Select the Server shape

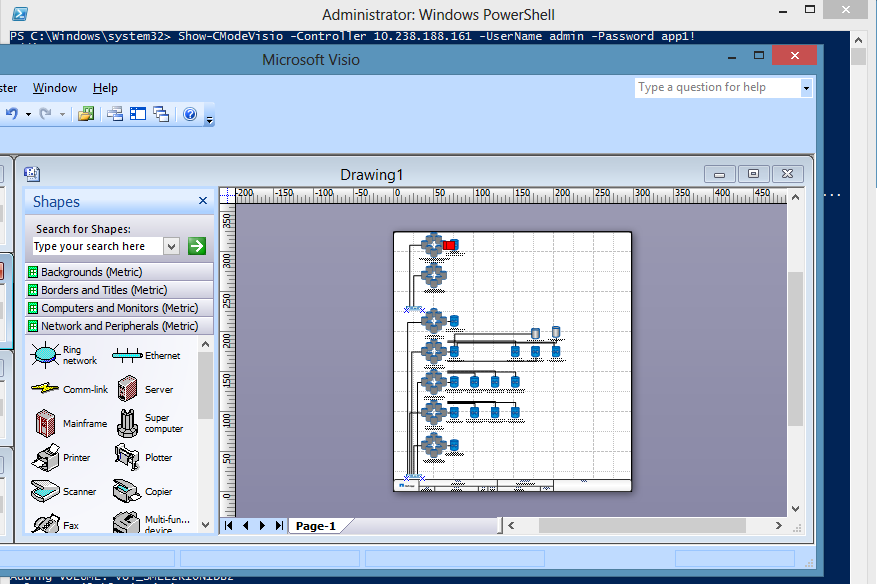coord(127,389)
